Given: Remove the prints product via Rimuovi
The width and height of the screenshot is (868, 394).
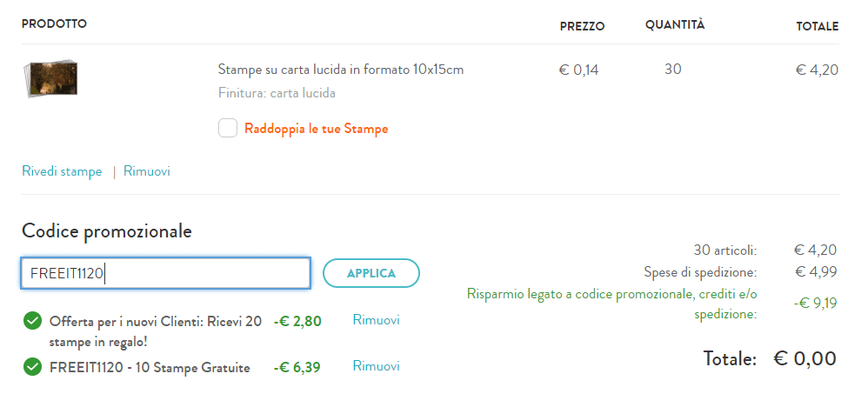Looking at the screenshot, I should [147, 171].
